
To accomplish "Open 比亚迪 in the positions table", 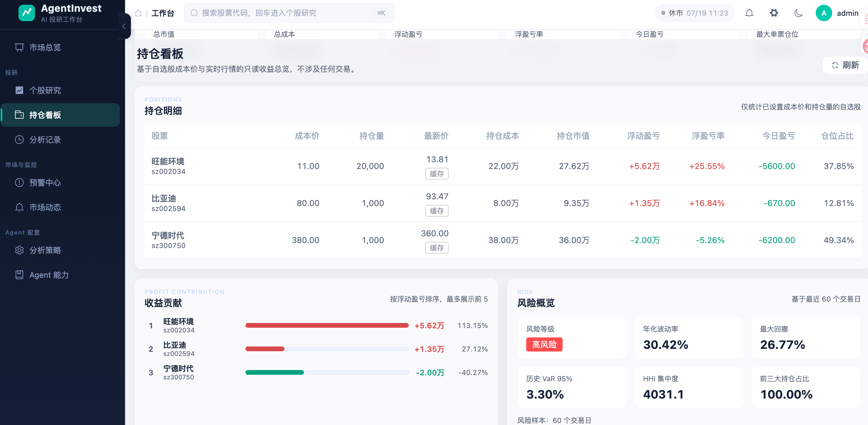I will [x=164, y=199].
